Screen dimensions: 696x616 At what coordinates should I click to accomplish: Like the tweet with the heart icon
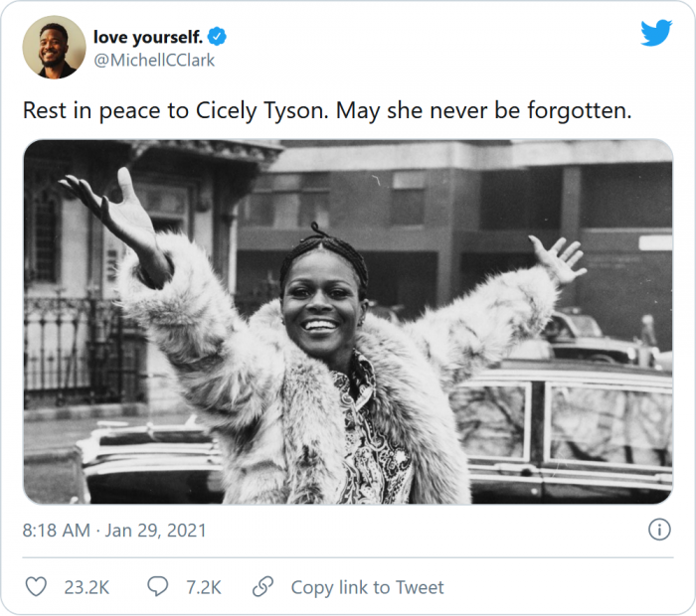coord(36,587)
